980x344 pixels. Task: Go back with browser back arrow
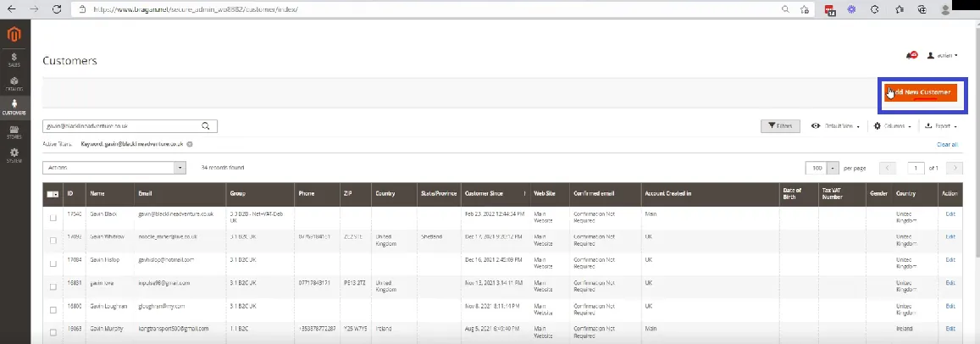click(x=11, y=9)
